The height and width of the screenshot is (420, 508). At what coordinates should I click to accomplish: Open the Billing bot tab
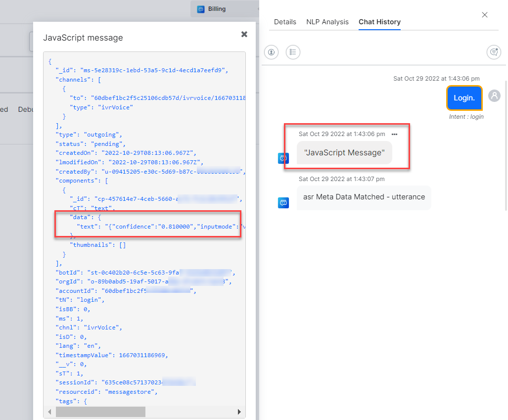pos(217,9)
